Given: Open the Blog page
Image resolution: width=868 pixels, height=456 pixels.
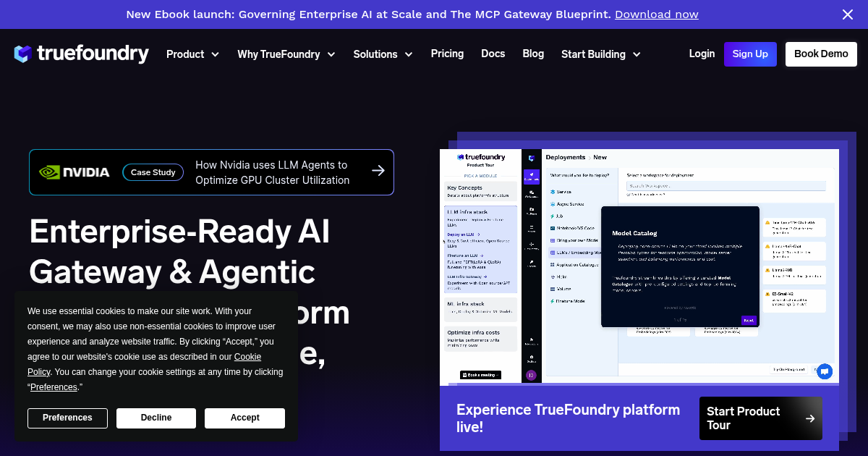Looking at the screenshot, I should point(533,54).
